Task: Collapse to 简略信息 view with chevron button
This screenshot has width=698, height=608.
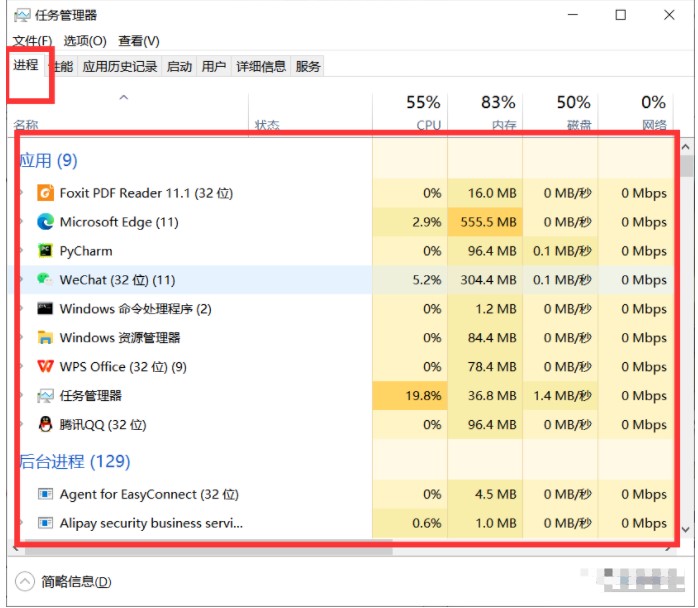Action: coord(24,581)
